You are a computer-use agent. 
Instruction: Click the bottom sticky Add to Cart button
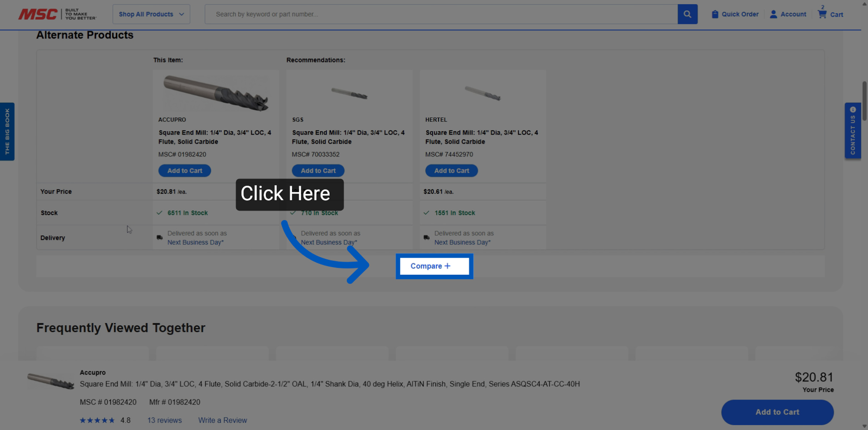(777, 412)
